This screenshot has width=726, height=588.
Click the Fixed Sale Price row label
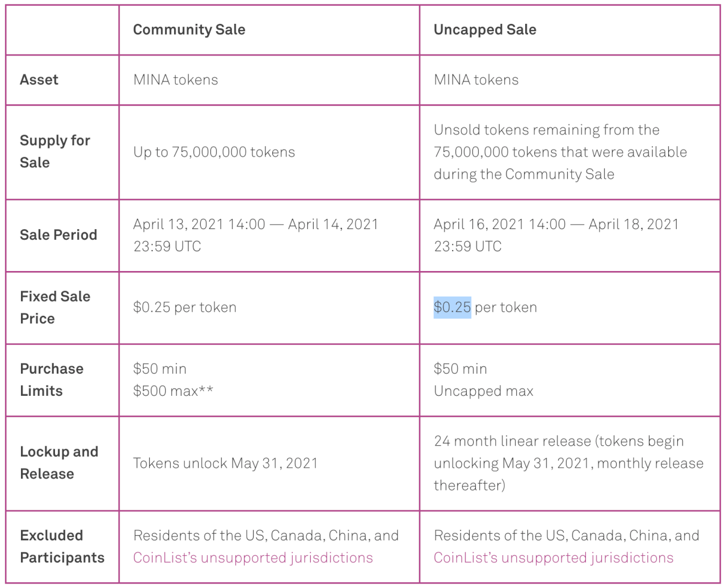[55, 307]
